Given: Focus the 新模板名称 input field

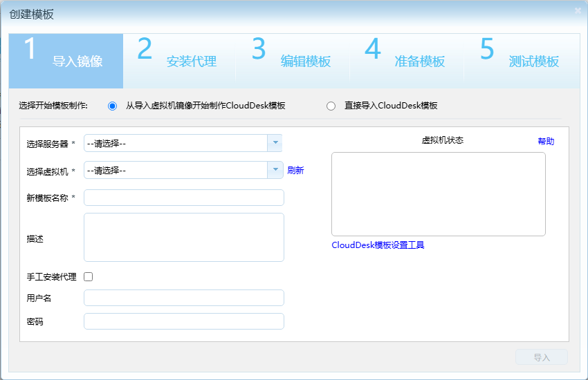Looking at the screenshot, I should tap(184, 198).
